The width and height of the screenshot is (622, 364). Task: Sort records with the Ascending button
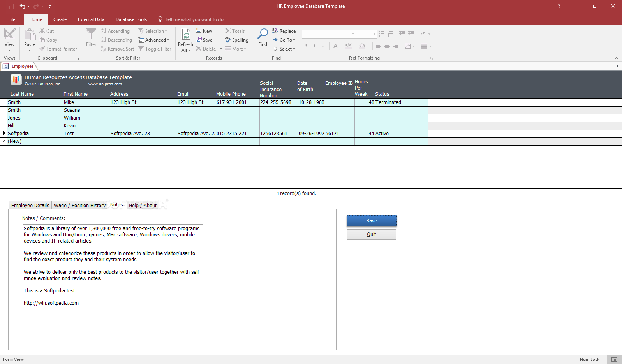115,31
